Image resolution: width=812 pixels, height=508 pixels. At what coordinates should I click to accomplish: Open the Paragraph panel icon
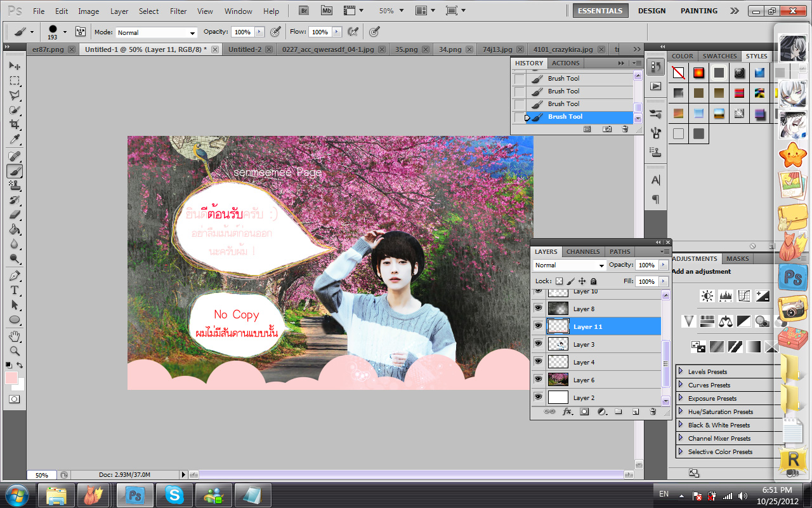pos(656,199)
